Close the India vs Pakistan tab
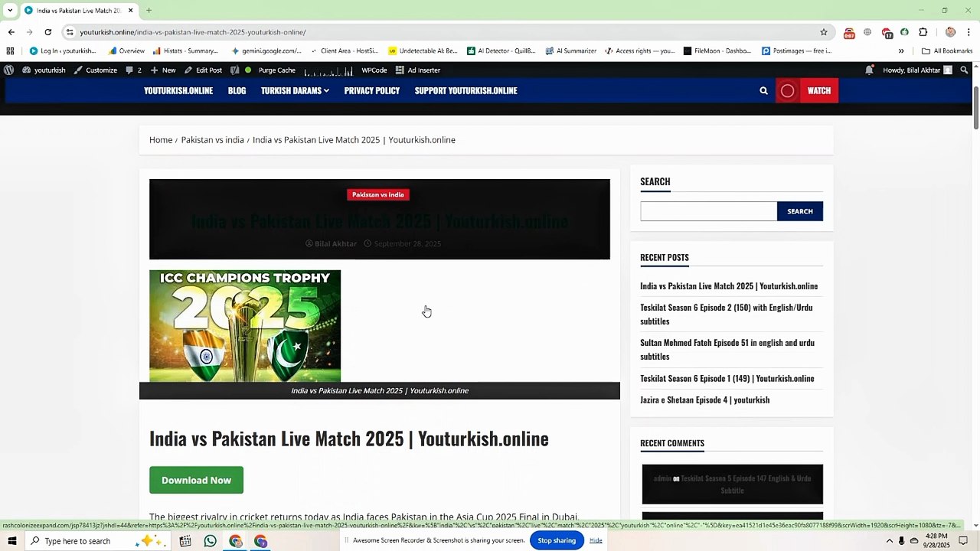This screenshot has height=551, width=980. (130, 11)
